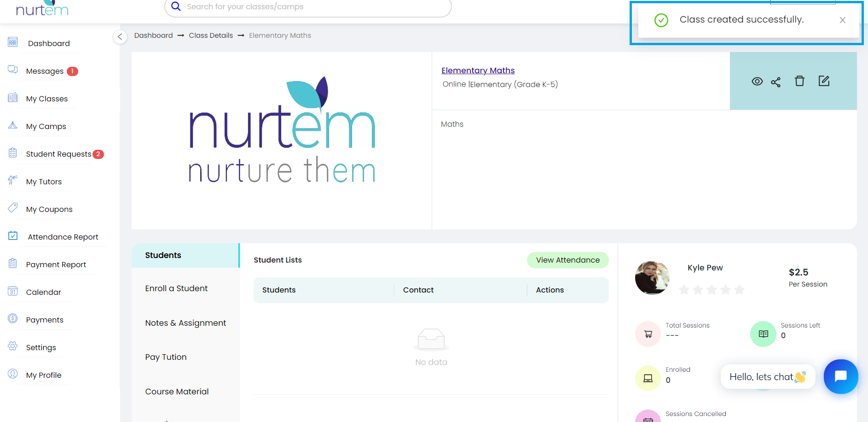Open the Elementary Maths title link

pos(478,70)
